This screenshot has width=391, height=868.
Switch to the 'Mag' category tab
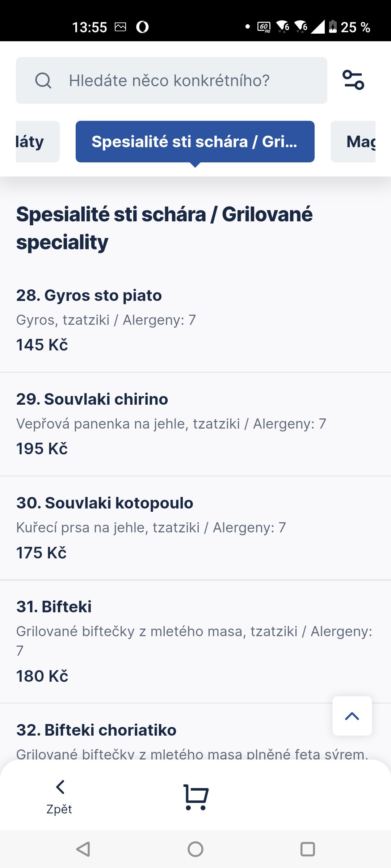(x=353, y=141)
